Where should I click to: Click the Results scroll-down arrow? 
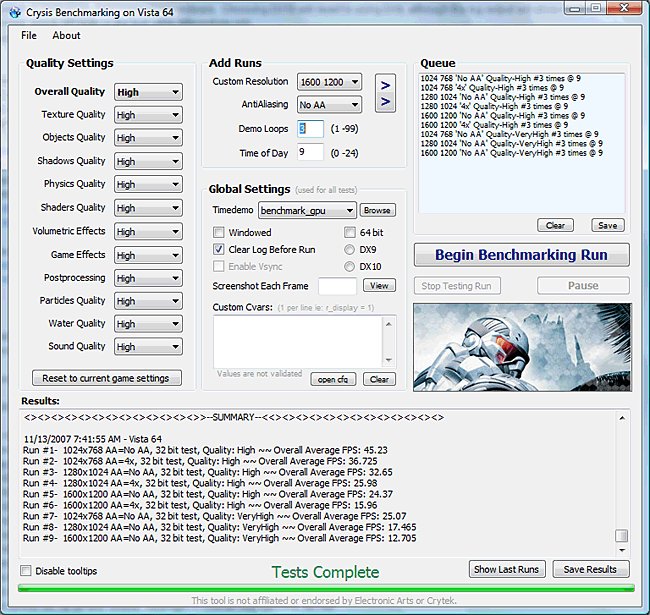622,550
